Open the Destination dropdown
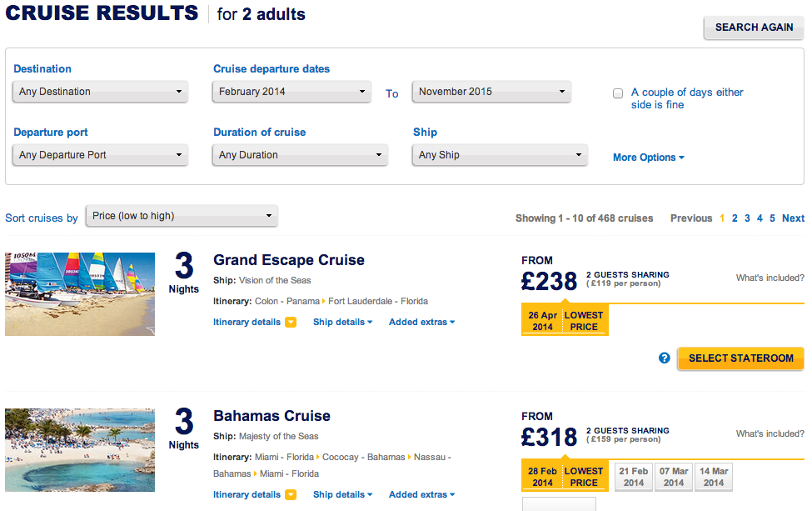 tap(101, 92)
